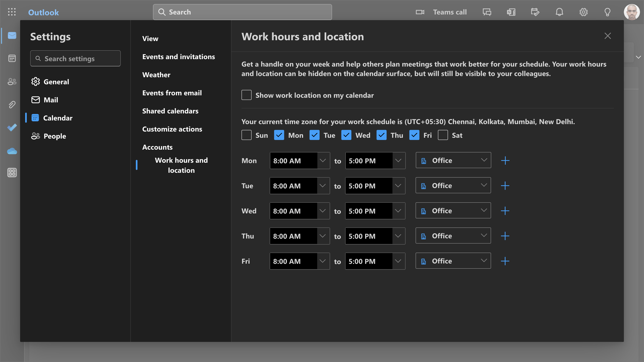Open the app launcher grid icon
This screenshot has width=644, height=362.
(x=12, y=12)
